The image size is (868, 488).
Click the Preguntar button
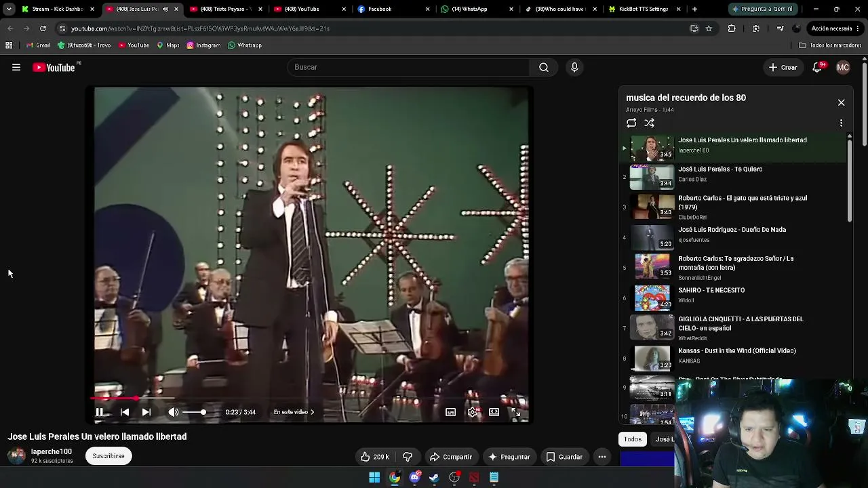pos(509,457)
